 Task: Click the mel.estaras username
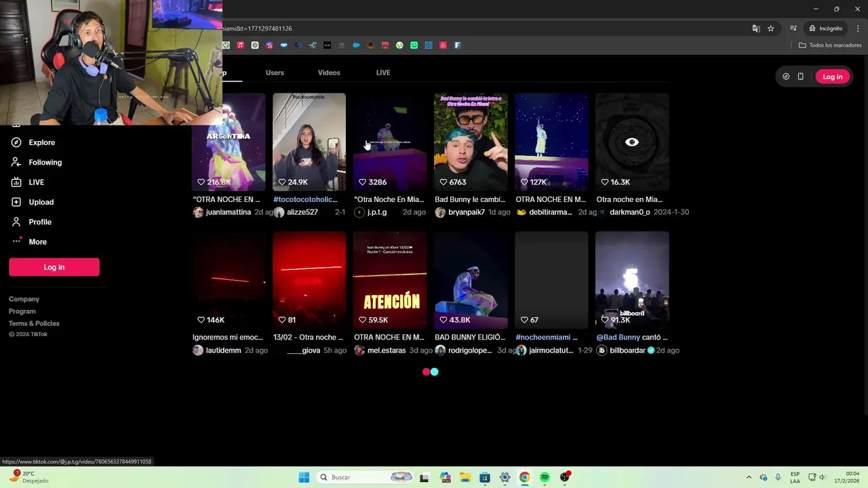tap(387, 350)
